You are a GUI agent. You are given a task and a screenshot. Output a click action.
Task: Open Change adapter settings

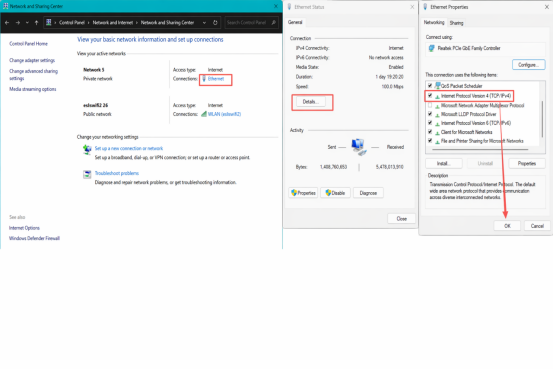pyautogui.click(x=32, y=60)
